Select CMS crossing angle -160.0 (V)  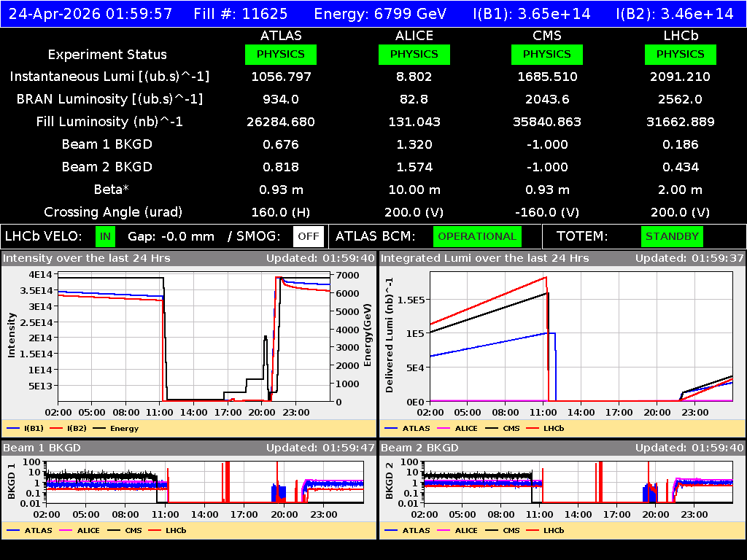(547, 212)
